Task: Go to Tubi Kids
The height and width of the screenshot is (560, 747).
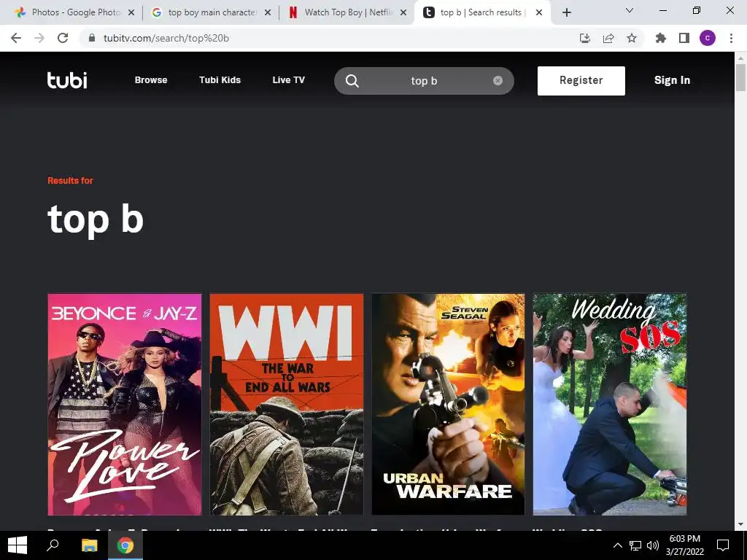Action: coord(220,80)
